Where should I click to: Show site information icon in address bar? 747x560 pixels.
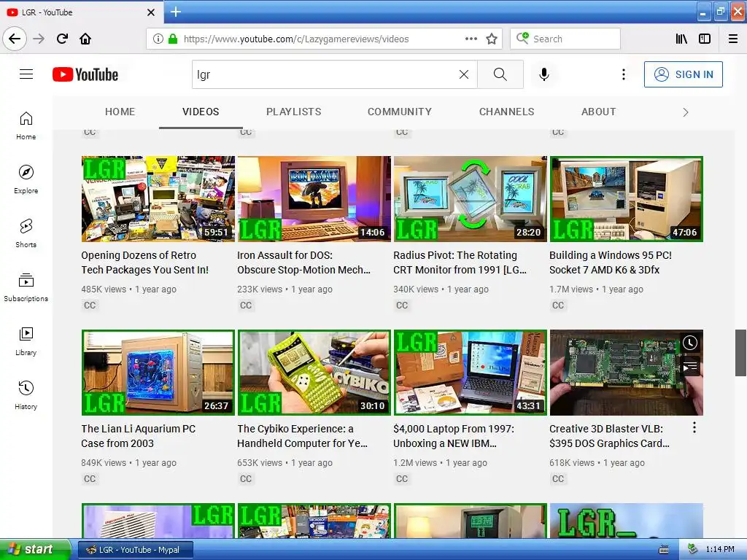[x=158, y=39]
